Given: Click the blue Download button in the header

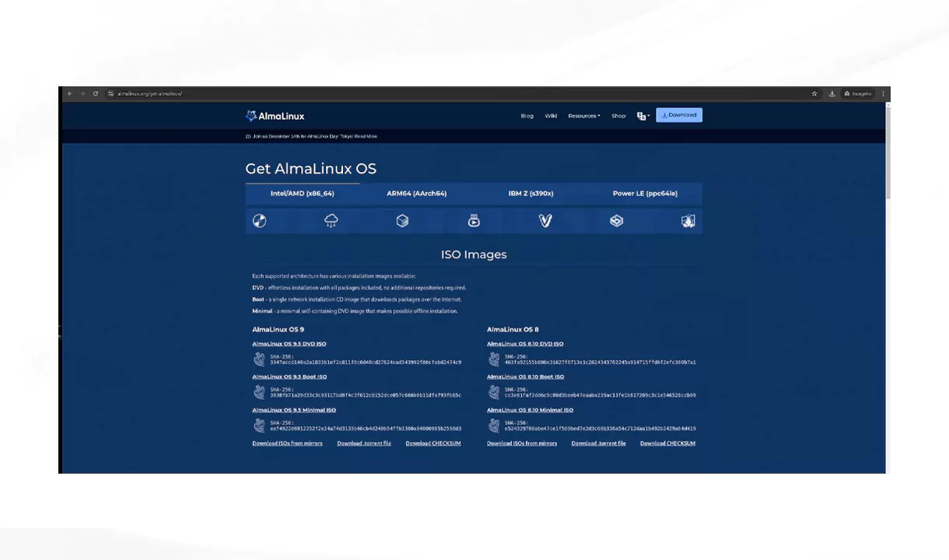Looking at the screenshot, I should [x=679, y=115].
